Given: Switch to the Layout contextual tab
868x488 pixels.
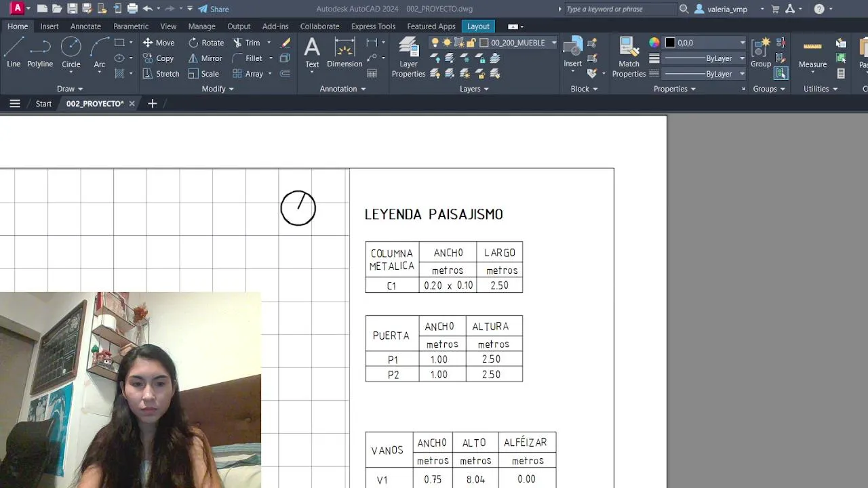Looking at the screenshot, I should [478, 26].
